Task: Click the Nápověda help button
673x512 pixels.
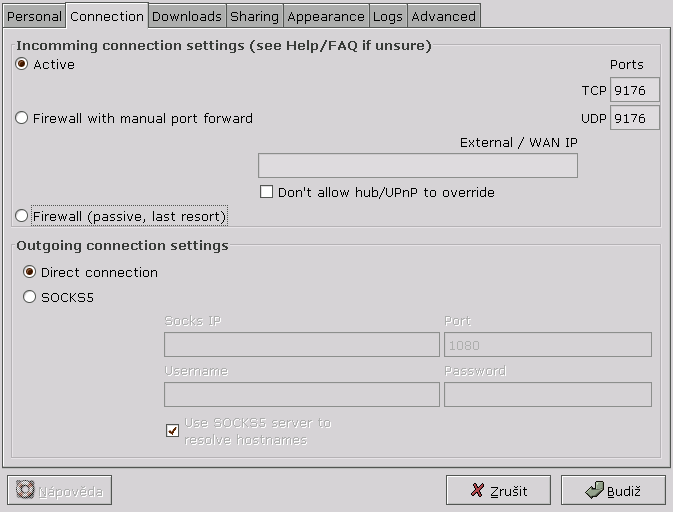Action: click(59, 490)
